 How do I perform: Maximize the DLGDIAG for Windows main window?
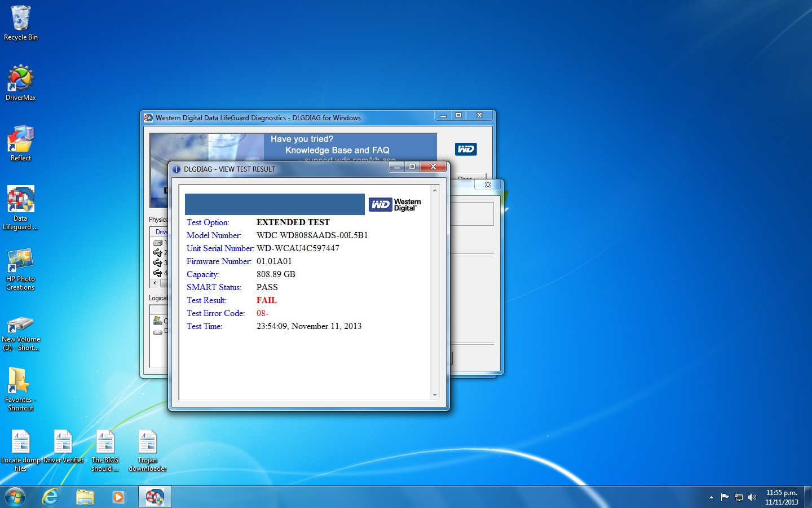pos(458,116)
